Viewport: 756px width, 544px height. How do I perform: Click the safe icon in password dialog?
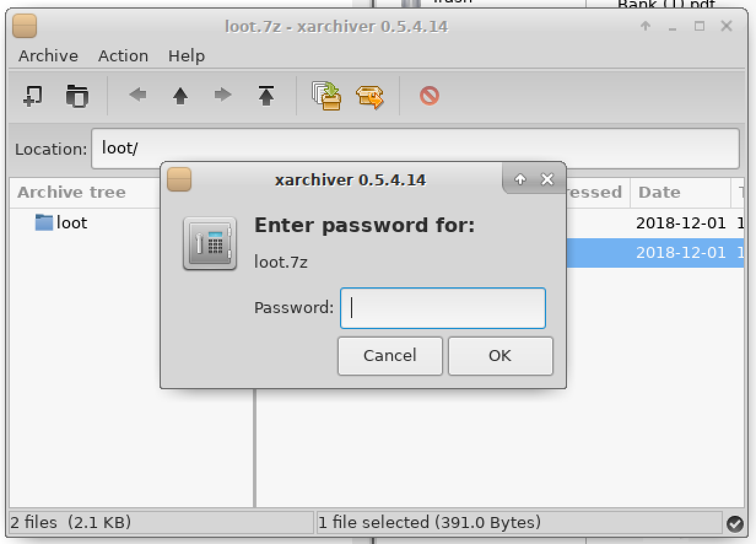coord(210,243)
